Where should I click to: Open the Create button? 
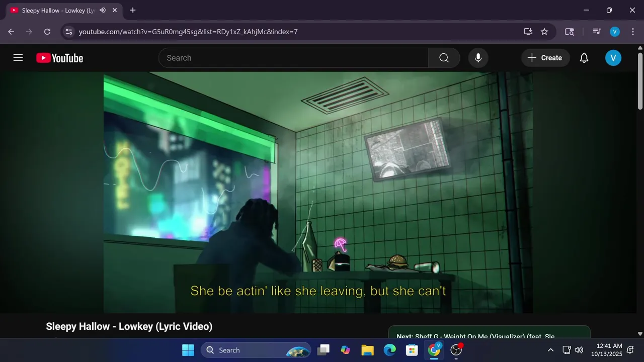coord(545,58)
